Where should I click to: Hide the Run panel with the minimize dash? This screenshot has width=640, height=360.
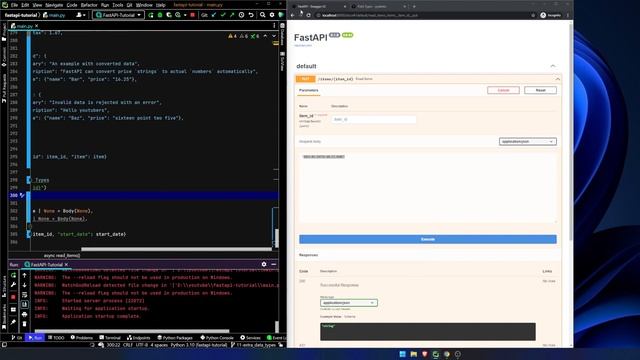273,264
